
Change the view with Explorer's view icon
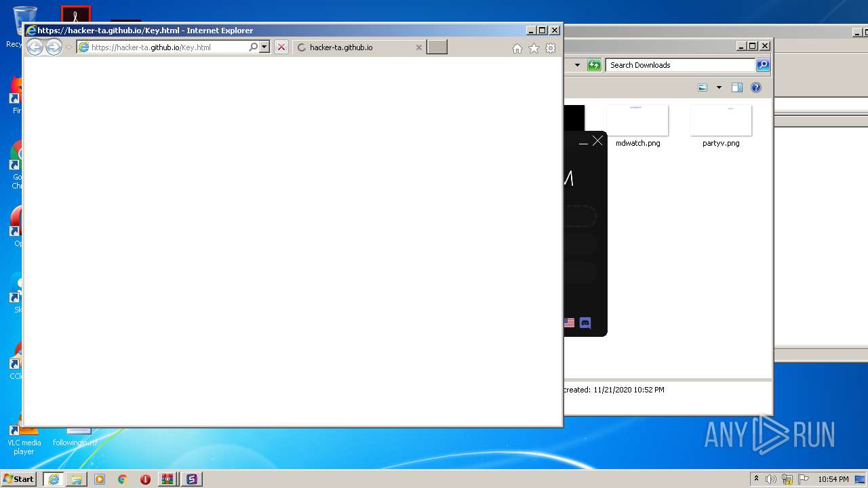coord(703,87)
